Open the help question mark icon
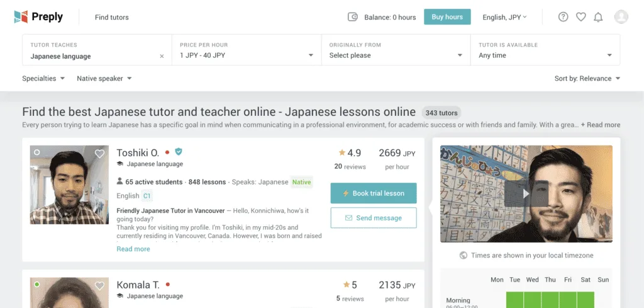 [x=563, y=17]
